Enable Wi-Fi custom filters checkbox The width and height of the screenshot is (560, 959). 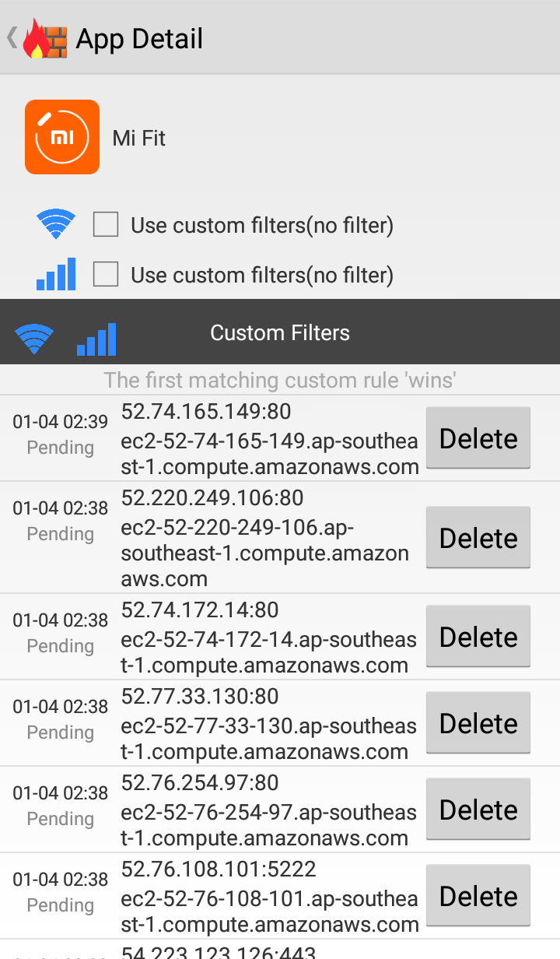106,225
